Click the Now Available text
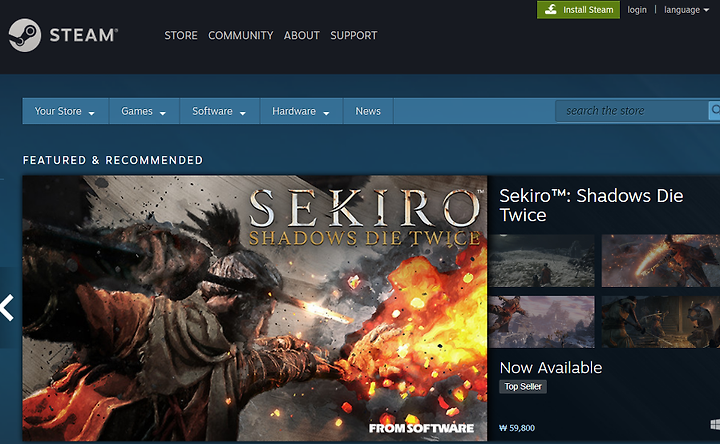The height and width of the screenshot is (444, 720). (x=551, y=368)
